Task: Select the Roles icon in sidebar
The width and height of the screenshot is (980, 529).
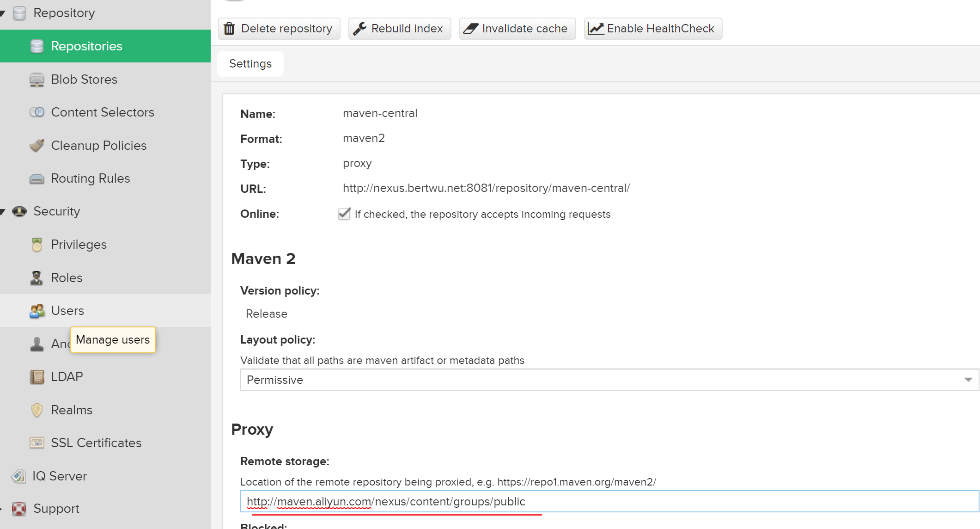Action: pyautogui.click(x=37, y=277)
